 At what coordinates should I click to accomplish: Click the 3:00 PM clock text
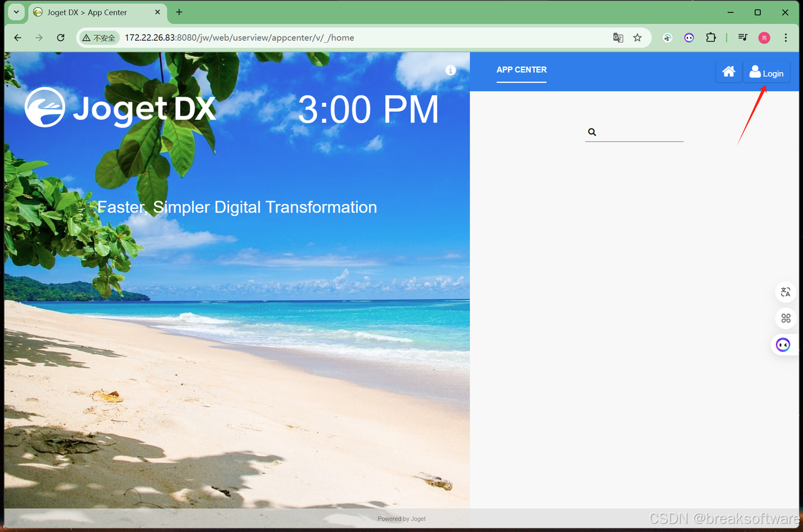(368, 110)
